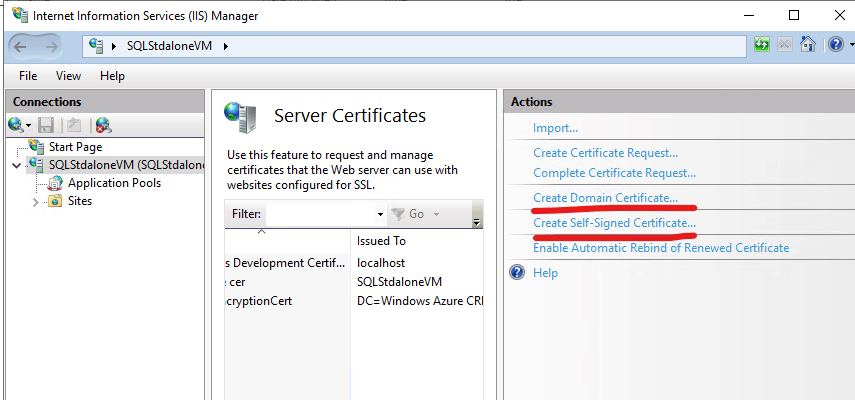Click the Up one level icon in Connections

click(74, 126)
